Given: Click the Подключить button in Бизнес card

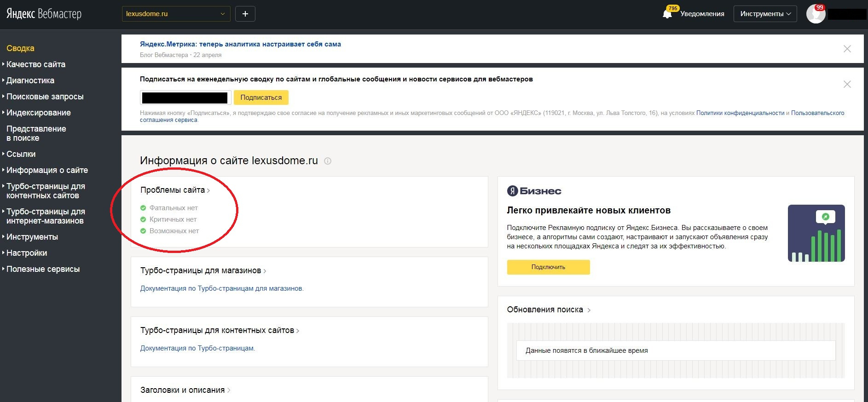Looking at the screenshot, I should pyautogui.click(x=548, y=267).
